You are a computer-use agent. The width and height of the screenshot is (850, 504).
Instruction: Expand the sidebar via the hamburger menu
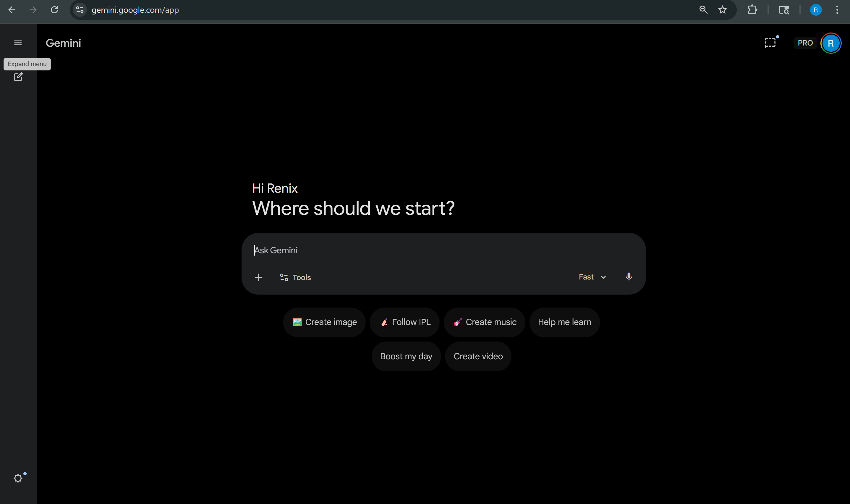click(x=18, y=43)
